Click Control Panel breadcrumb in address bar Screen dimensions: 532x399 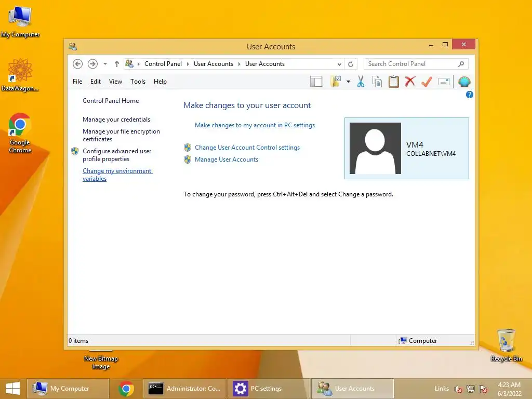tap(163, 64)
